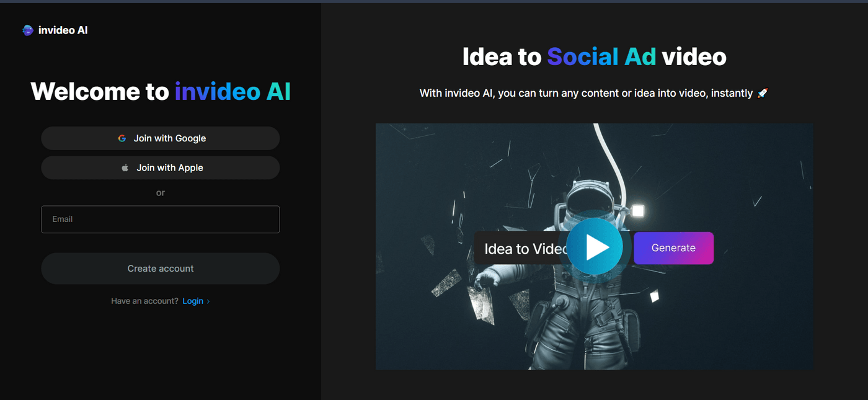Viewport: 868px width, 400px height.
Task: Click the Welcome to invideo AI heading
Action: pos(161,91)
